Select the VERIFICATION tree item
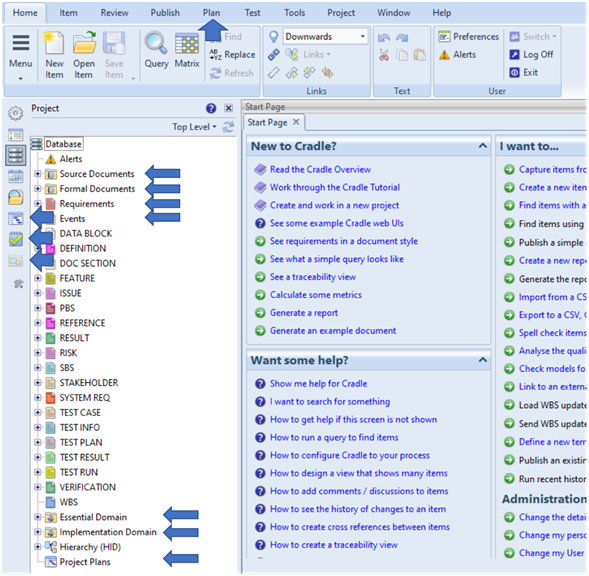Viewport: 589px width, 576px height. click(88, 487)
